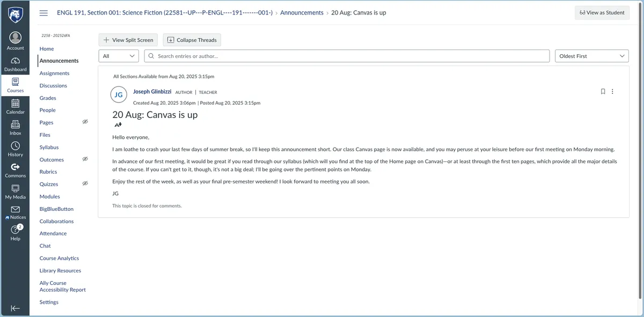The height and width of the screenshot is (317, 644).
Task: Click the bookmark icon on the announcement
Action: [603, 92]
